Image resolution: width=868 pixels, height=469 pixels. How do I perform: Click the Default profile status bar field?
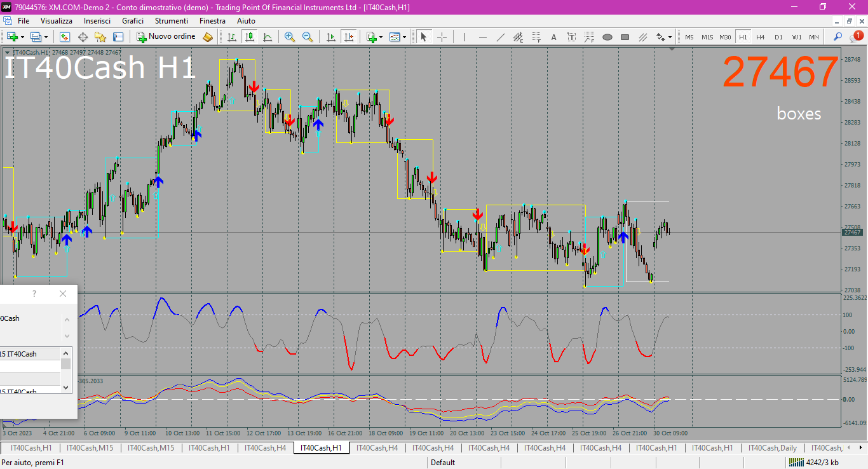[x=443, y=463]
